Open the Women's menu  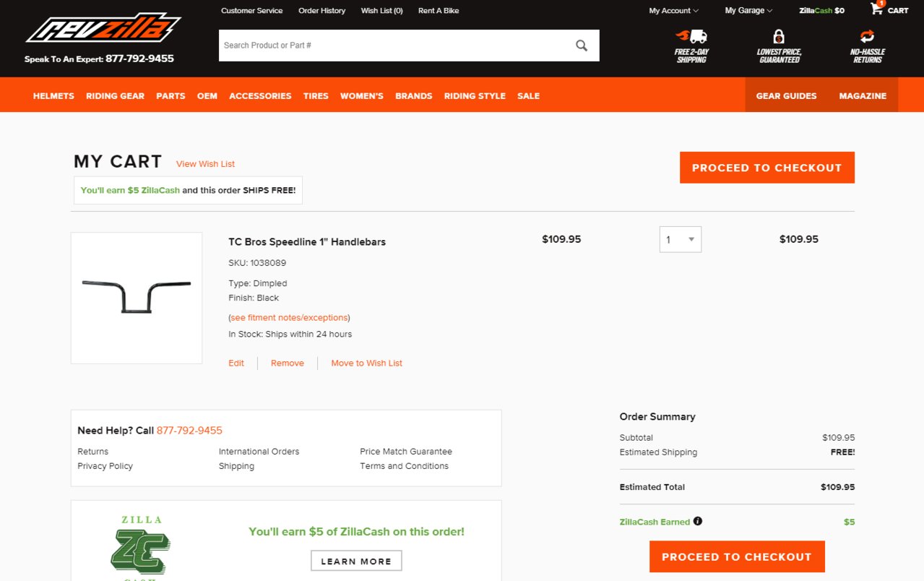tap(362, 95)
